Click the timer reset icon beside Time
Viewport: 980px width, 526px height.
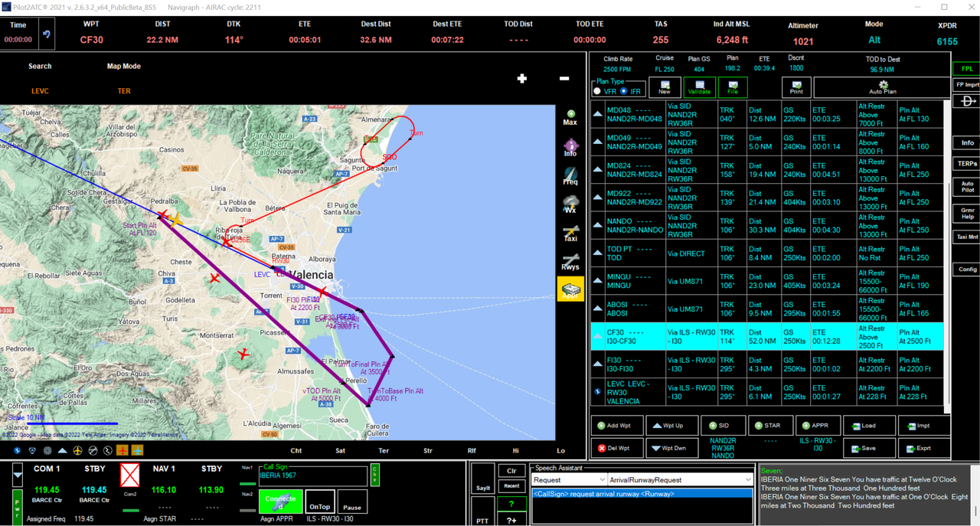[46, 35]
